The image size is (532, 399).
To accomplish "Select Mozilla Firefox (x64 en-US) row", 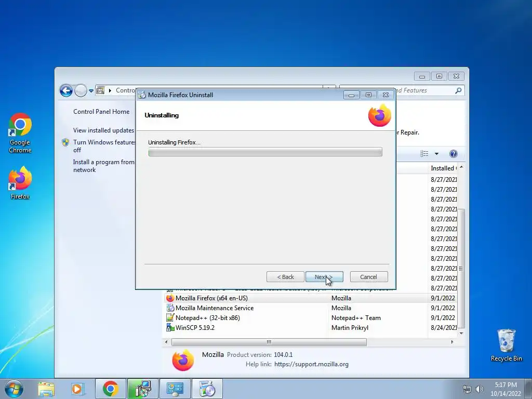I will [x=311, y=298].
